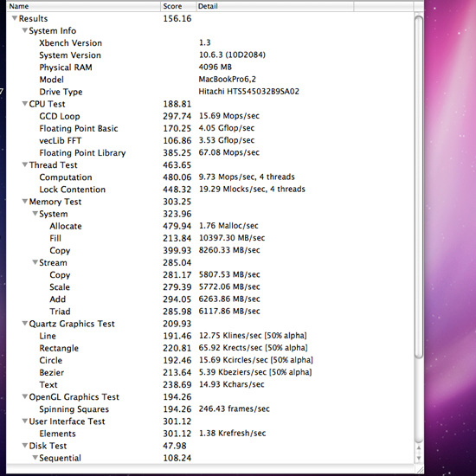Collapse the Stream subgroup triangle
The image size is (476, 476).
click(x=35, y=262)
